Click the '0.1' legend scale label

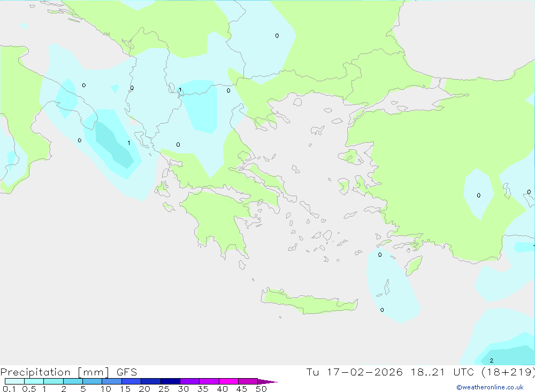[9, 389]
